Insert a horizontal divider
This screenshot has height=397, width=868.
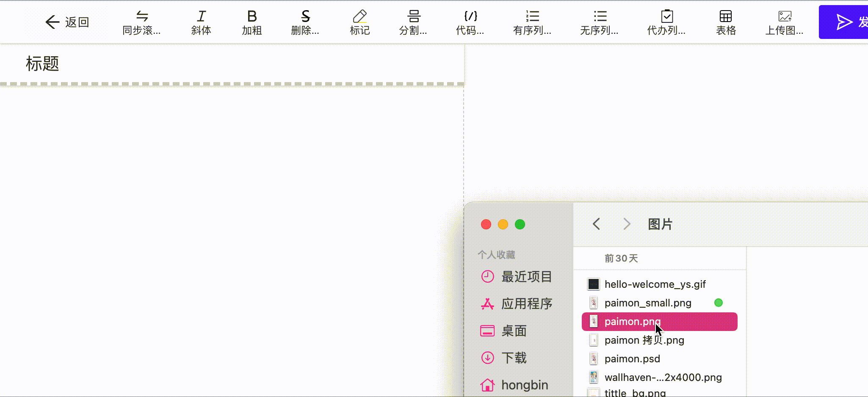[x=413, y=21]
